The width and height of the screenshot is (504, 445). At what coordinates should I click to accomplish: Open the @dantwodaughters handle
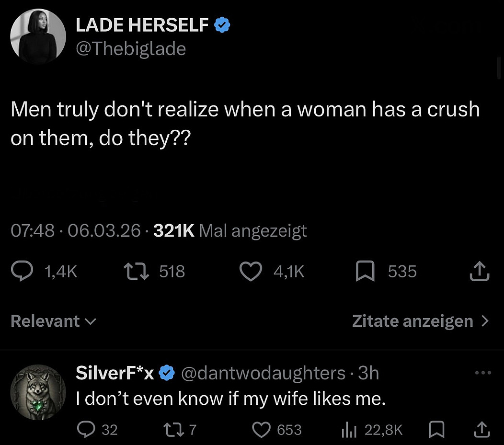click(263, 373)
